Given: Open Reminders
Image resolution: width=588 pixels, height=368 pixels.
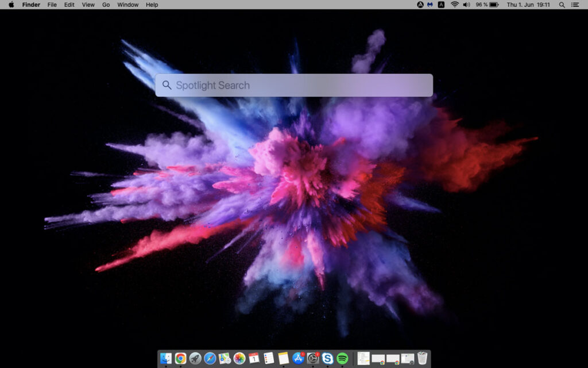Looking at the screenshot, I should pyautogui.click(x=268, y=357).
